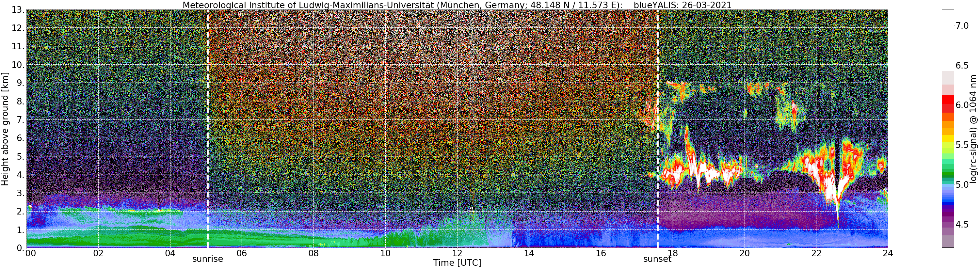Viewport: 980px width, 269px height.
Task: Click the '3.' height tick label
Action: pos(21,193)
